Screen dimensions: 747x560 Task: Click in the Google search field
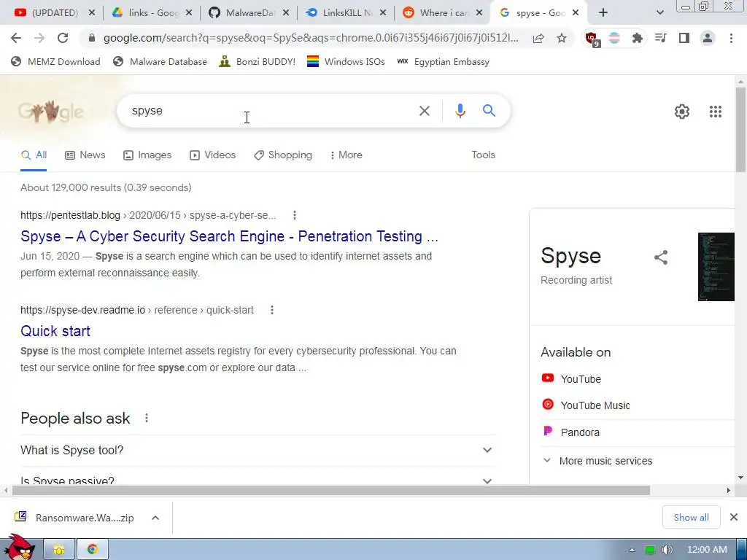[267, 111]
